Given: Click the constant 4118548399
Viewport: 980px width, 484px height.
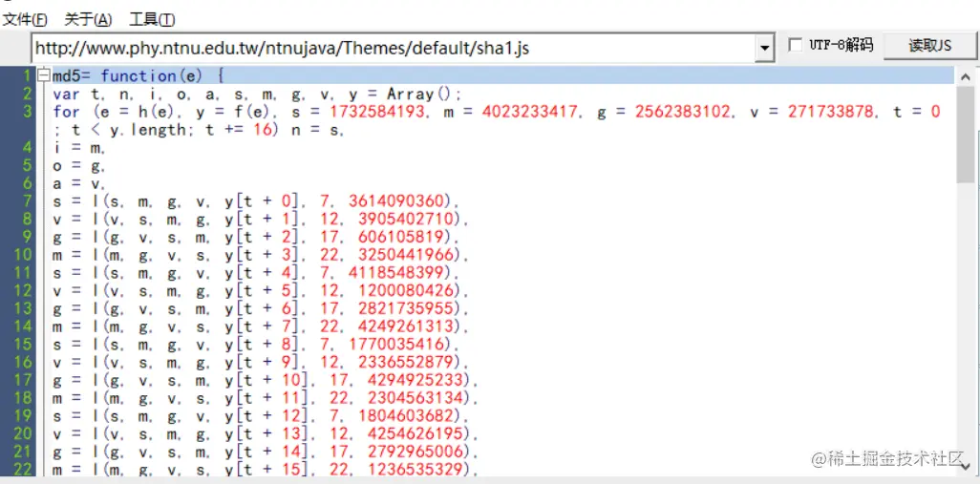Looking at the screenshot, I should (397, 273).
